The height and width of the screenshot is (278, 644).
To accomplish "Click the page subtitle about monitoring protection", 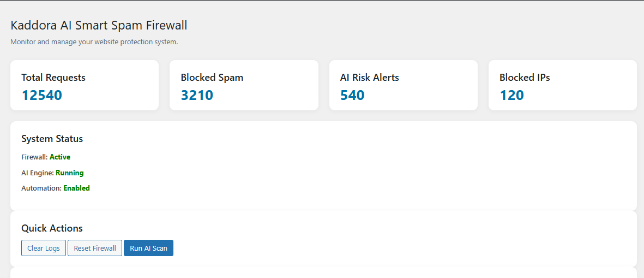I will pyautogui.click(x=94, y=42).
